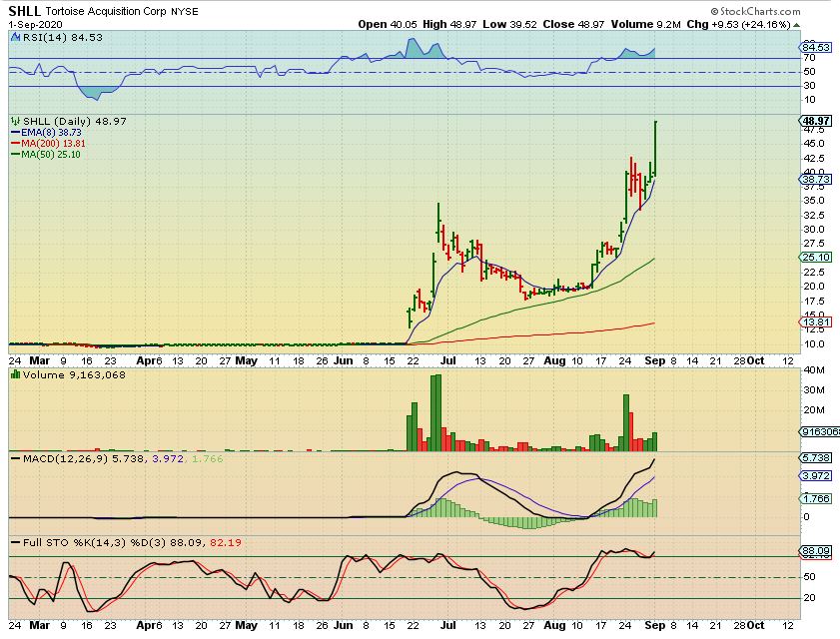The image size is (840, 639).
Task: Click the 13.81 MA(200) axis tag
Action: click(x=816, y=321)
